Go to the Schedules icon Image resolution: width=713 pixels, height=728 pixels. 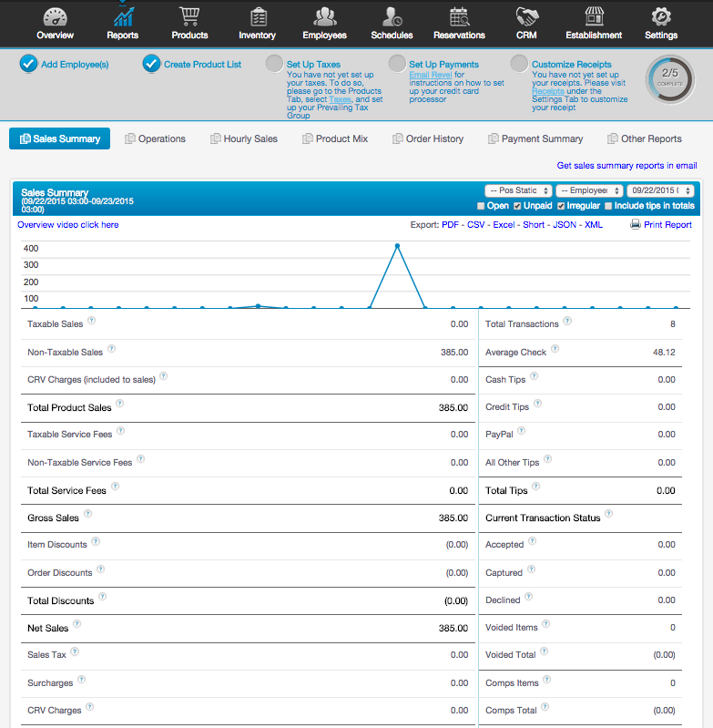coord(392,17)
